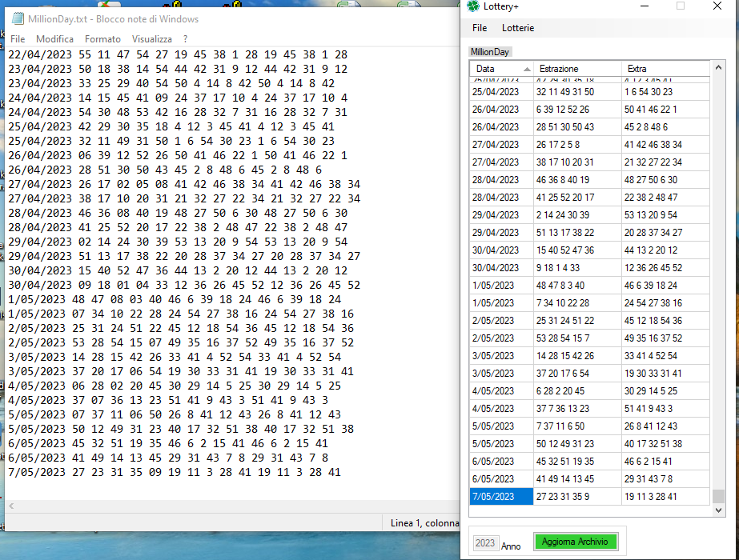Select extraction cell 38 17 10 20 31
739x560 pixels.
577,162
